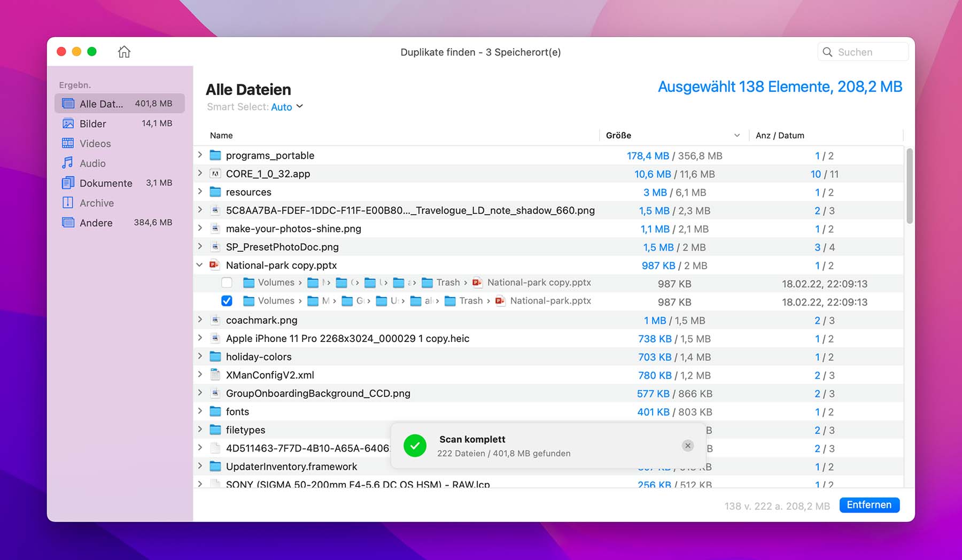Sort by the Größe column header

(x=618, y=136)
